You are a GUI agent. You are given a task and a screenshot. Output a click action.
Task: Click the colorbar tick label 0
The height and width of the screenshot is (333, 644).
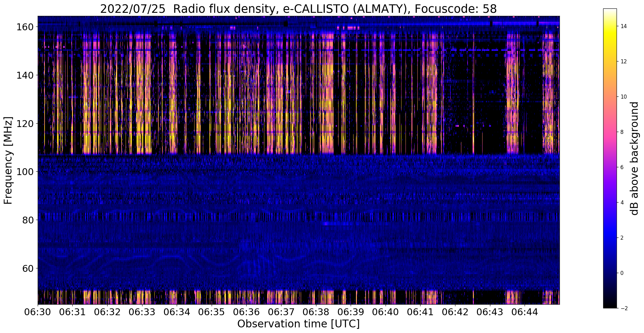tap(622, 273)
